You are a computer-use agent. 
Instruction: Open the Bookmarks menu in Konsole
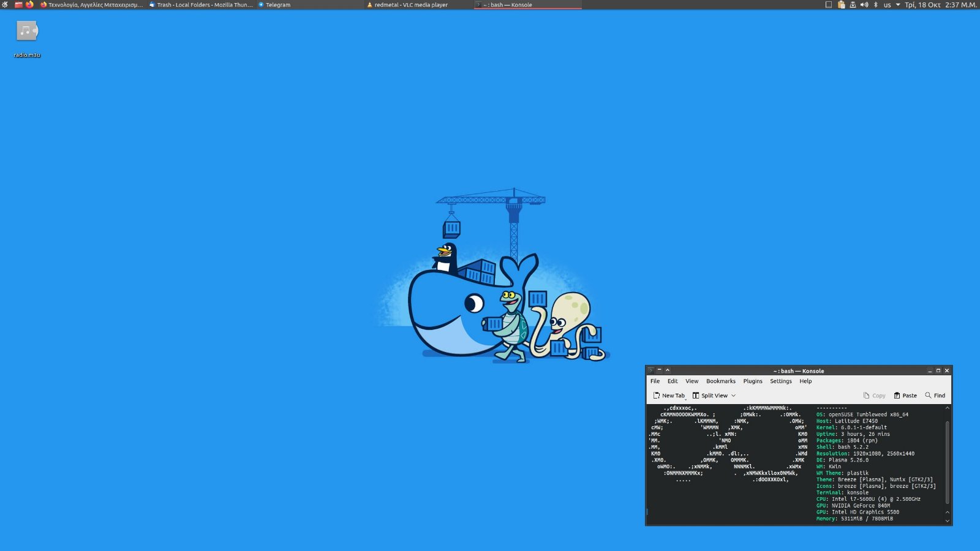click(721, 381)
